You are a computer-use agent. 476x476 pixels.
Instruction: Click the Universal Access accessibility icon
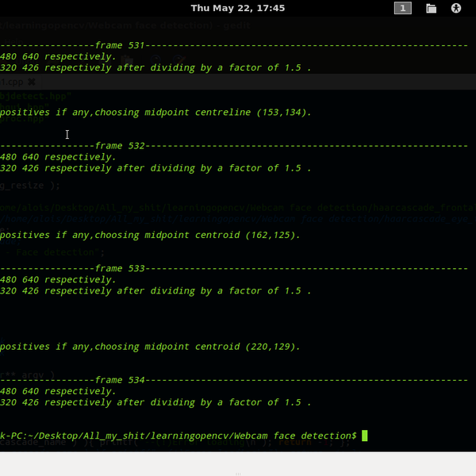(456, 9)
